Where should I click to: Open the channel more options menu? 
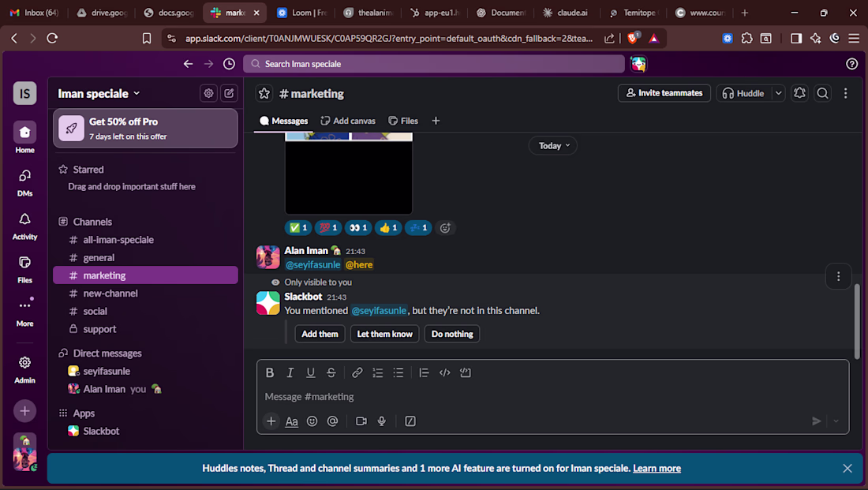[x=845, y=93]
